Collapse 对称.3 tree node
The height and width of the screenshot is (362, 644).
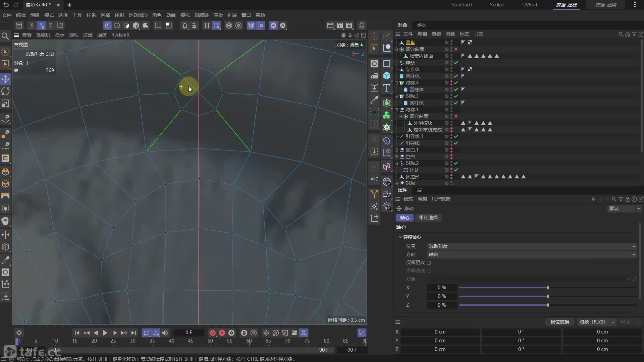(396, 96)
